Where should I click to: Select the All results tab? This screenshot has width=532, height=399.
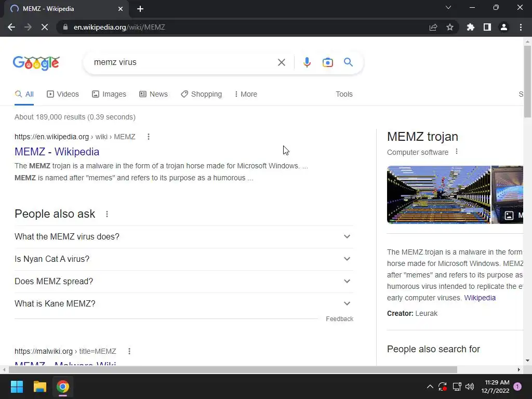[24, 95]
